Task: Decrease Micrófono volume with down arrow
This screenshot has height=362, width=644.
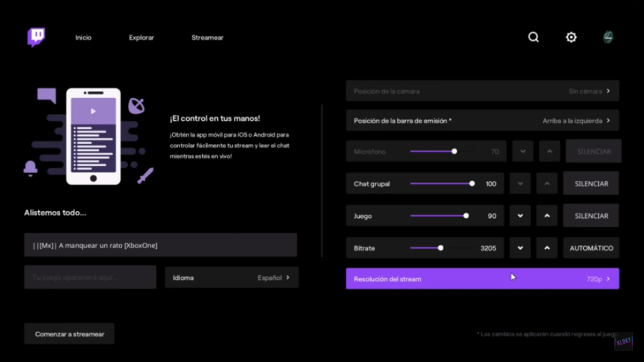Action: (x=523, y=151)
